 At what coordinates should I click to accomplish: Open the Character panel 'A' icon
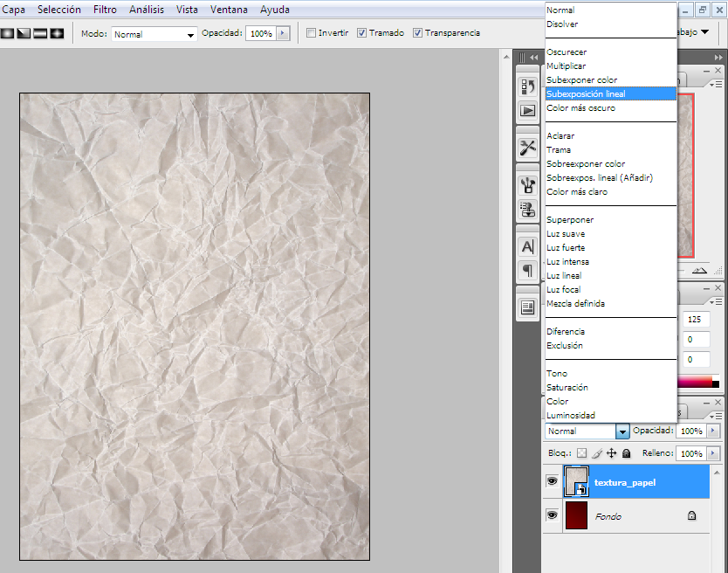[x=527, y=247]
